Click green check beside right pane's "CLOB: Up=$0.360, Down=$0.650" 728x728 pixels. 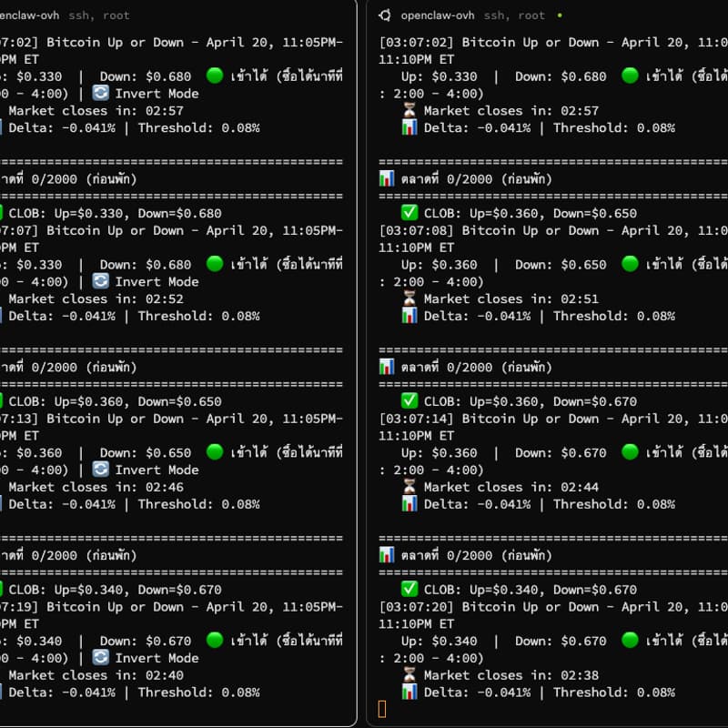click(x=409, y=213)
